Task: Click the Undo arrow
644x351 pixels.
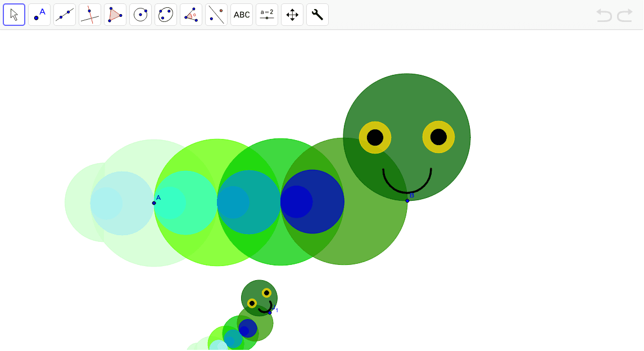Action: [x=604, y=15]
